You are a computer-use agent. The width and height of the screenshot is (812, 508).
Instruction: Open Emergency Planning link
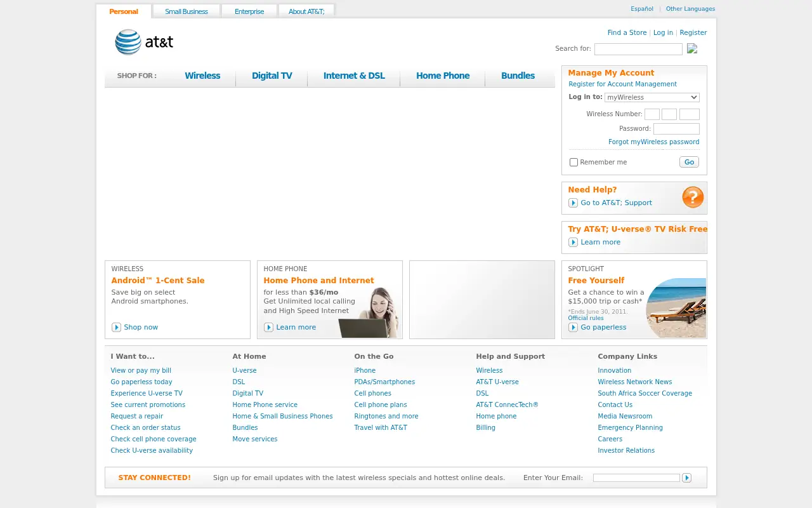click(x=630, y=428)
